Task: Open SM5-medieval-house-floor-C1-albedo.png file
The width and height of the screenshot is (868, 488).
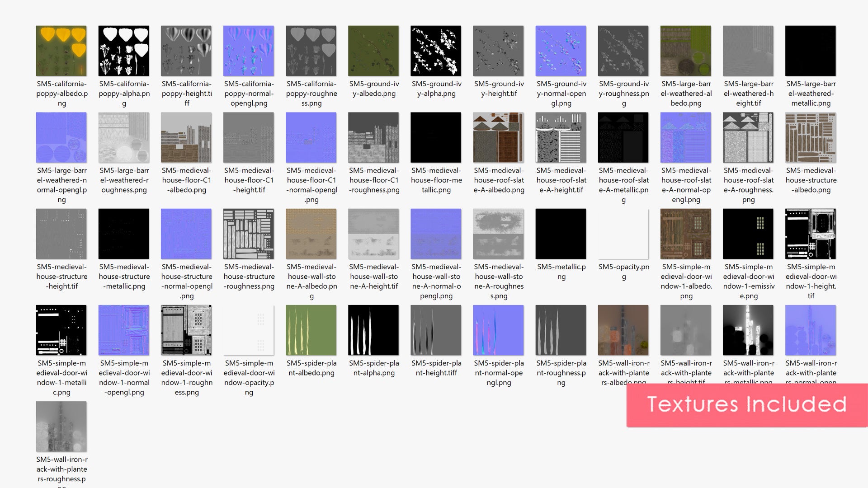Action: (x=186, y=137)
